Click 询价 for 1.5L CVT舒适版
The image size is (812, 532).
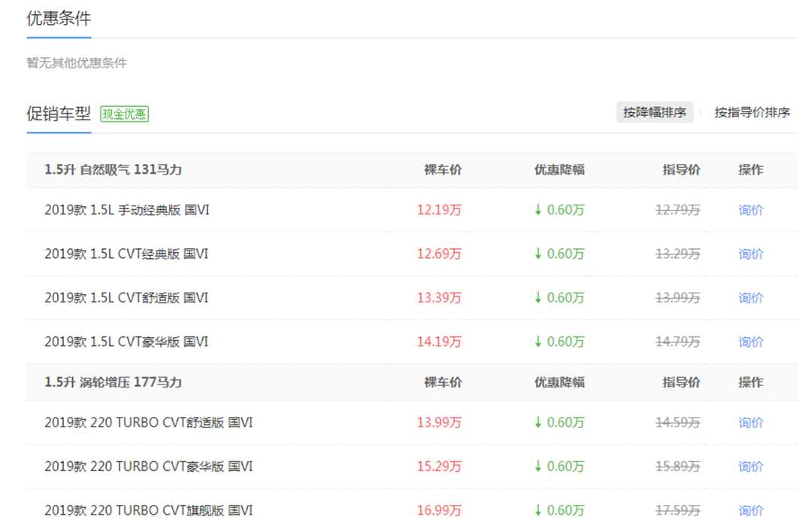pos(750,298)
